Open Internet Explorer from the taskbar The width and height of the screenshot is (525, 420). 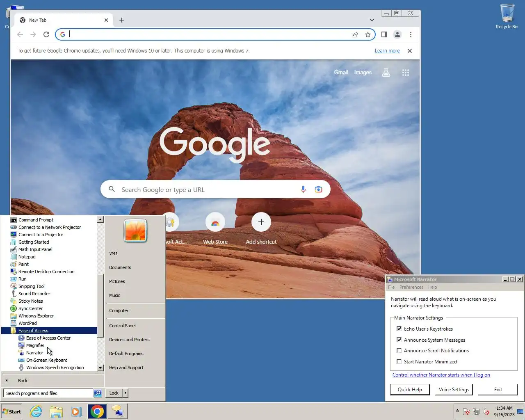coord(36,411)
